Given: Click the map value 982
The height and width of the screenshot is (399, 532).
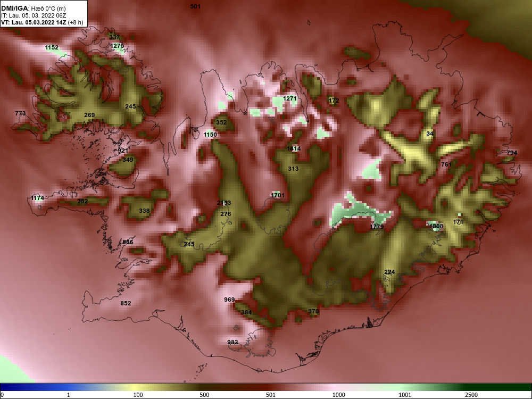Looking at the screenshot, I should (232, 342).
